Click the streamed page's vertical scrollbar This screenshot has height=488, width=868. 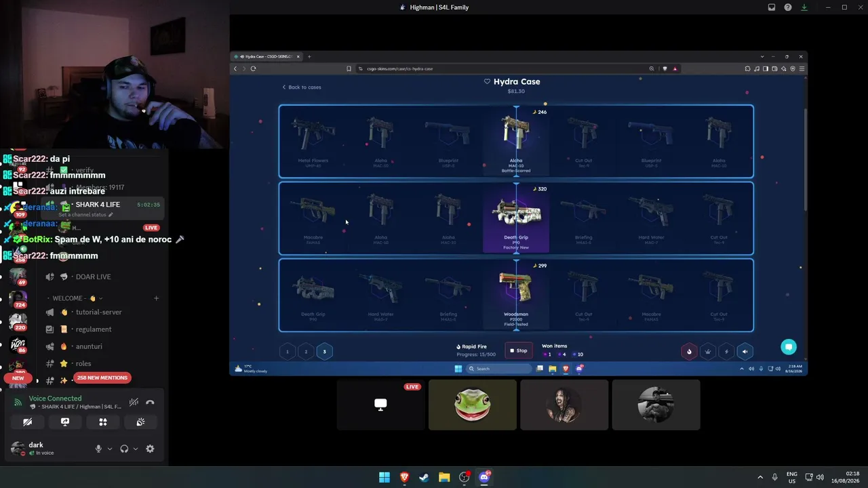tap(805, 159)
